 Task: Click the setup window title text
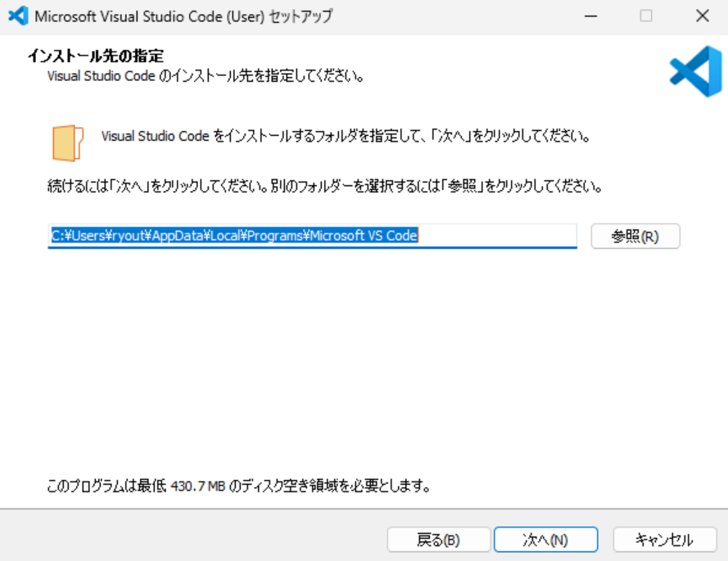pyautogui.click(x=183, y=16)
